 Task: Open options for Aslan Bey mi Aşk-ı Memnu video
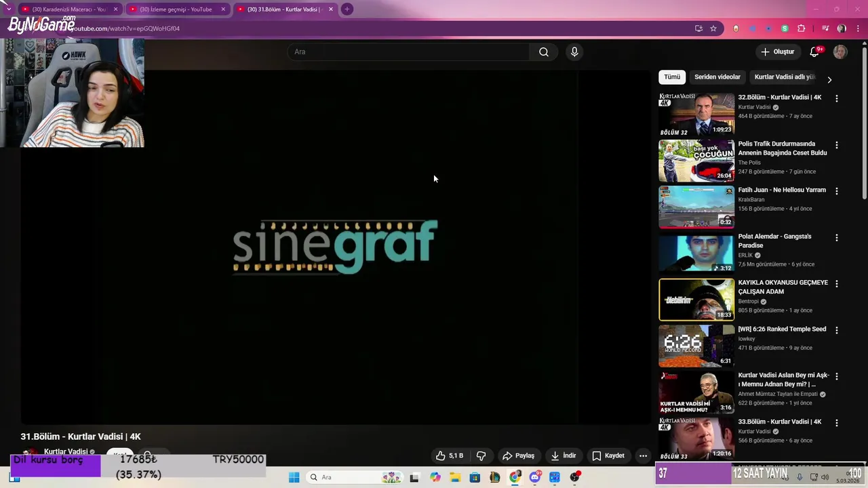836,376
